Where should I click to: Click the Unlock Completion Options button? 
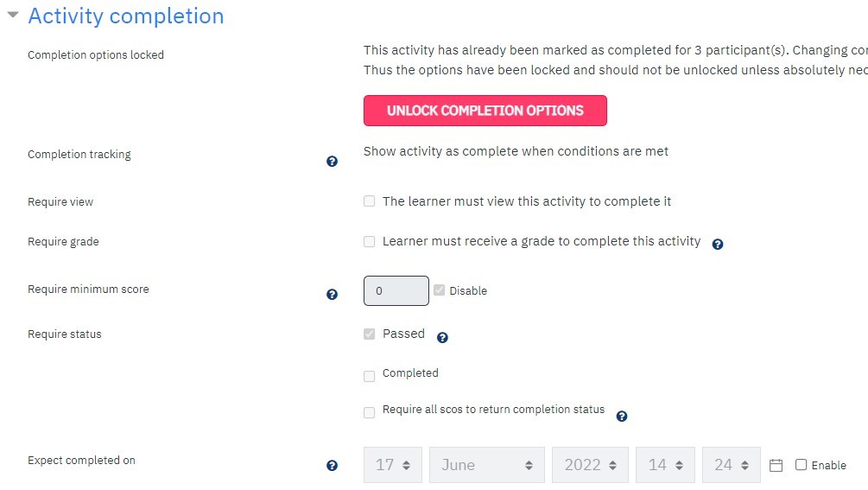pos(485,111)
